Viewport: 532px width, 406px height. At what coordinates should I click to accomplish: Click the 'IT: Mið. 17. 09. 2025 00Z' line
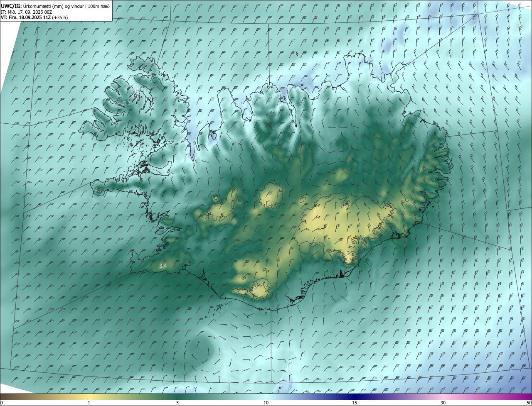[26, 12]
